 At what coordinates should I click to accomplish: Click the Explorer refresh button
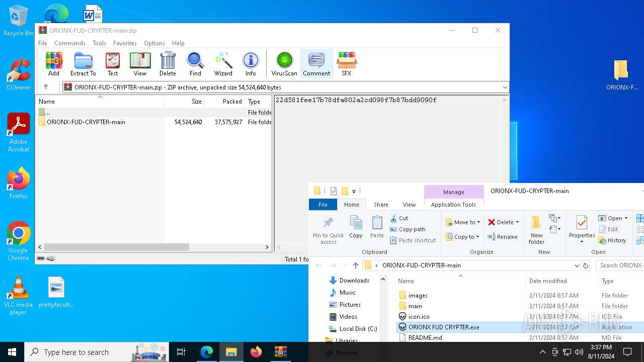tap(586, 265)
